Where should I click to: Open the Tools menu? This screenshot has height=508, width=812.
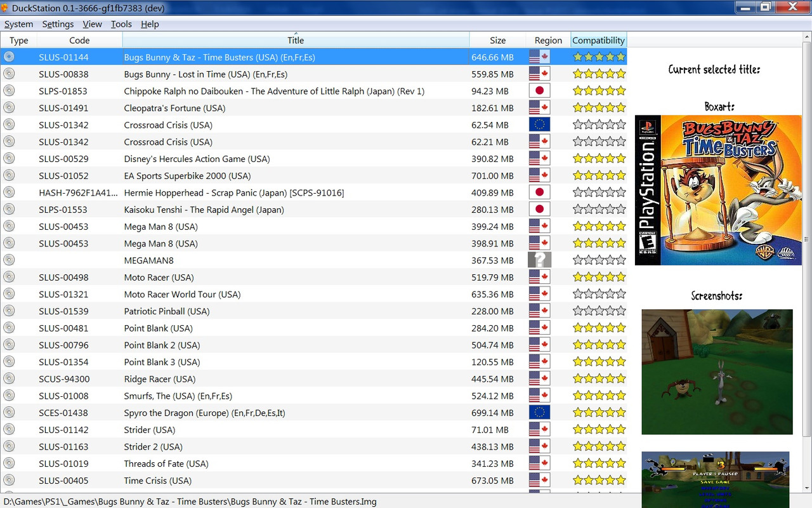point(121,24)
